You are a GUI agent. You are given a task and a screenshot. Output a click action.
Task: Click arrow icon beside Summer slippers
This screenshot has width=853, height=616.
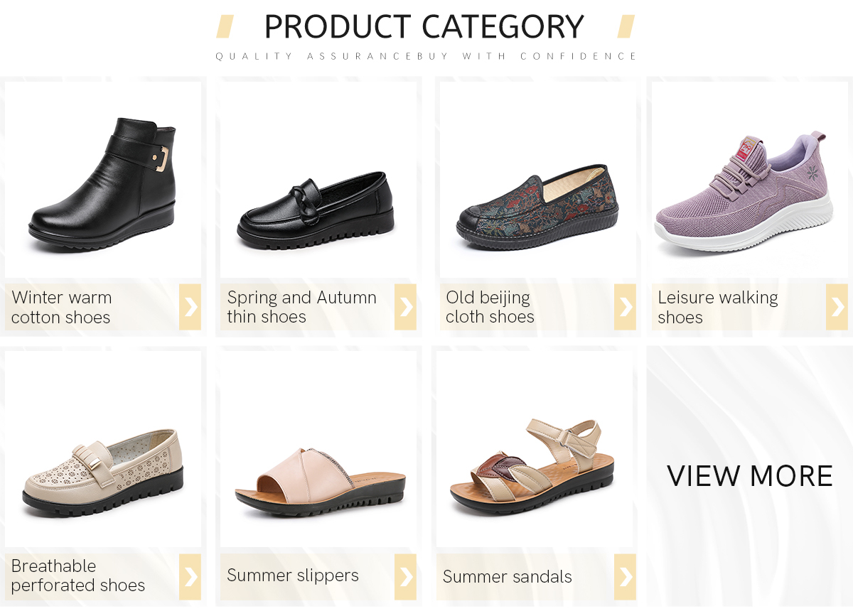[405, 576]
